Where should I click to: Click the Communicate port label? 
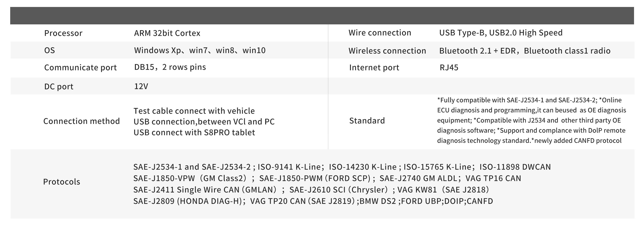(80, 67)
